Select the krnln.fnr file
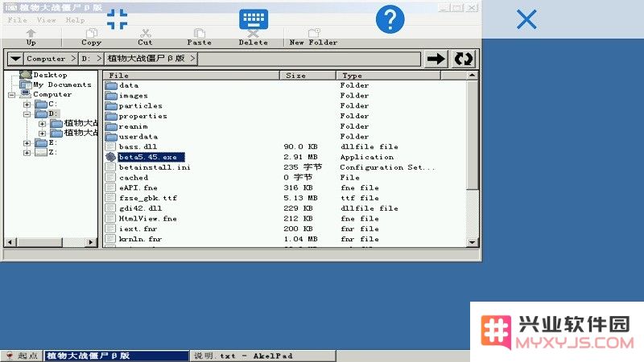Screen dimensions: 644x362 140,239
